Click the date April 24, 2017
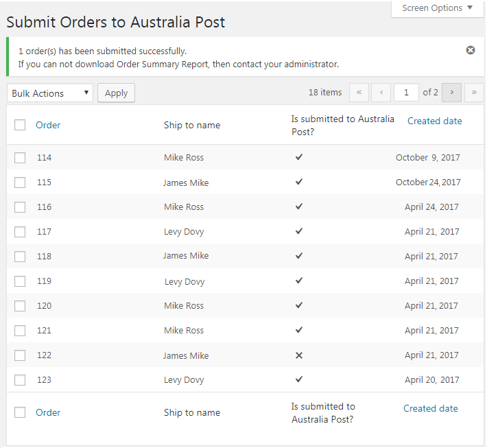The width and height of the screenshot is (487, 448). tap(431, 207)
